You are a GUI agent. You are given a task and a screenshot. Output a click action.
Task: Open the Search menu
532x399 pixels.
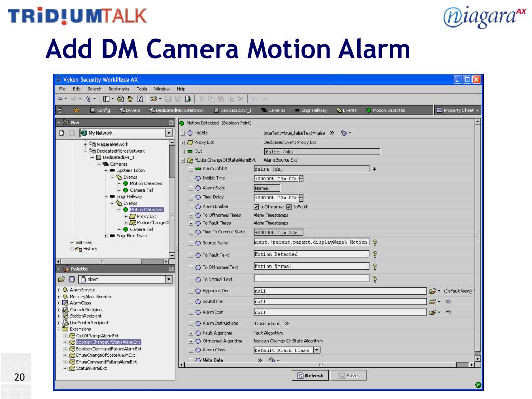click(95, 89)
